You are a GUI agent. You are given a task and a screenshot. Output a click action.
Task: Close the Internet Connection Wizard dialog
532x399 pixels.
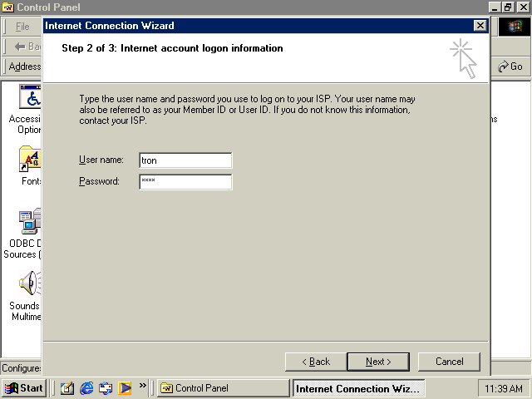480,26
